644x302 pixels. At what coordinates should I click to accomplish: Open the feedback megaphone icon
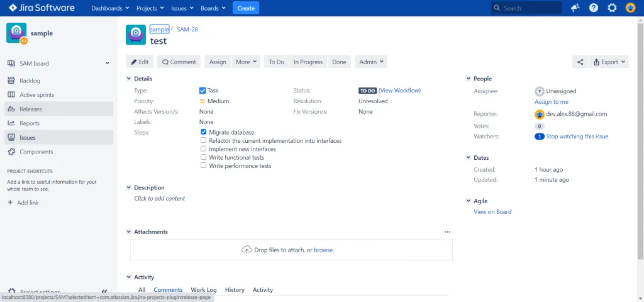click(575, 8)
